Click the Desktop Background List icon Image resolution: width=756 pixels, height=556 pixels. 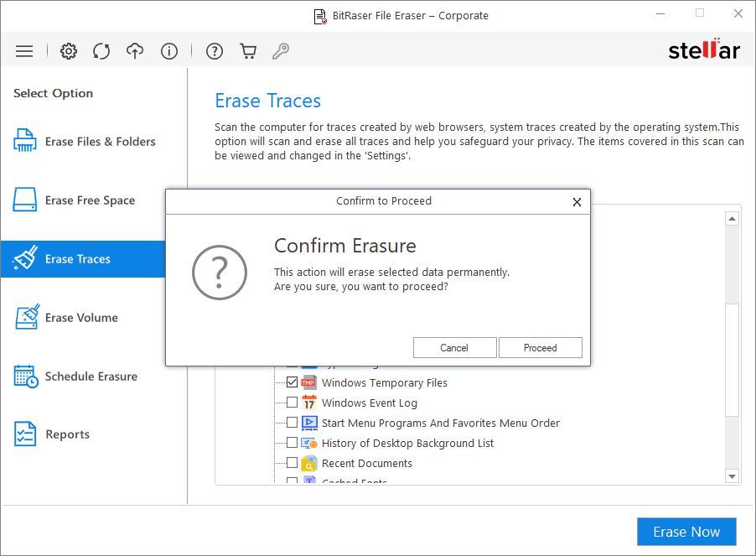[309, 443]
